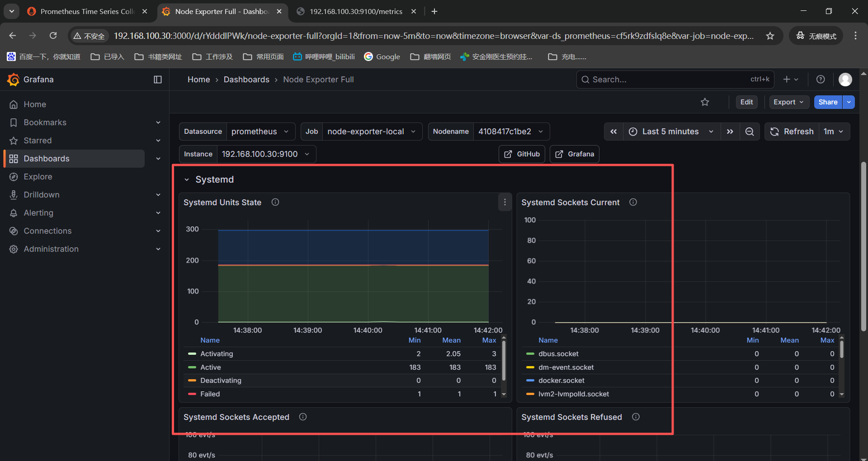This screenshot has height=461, width=868.
Task: Show info for Systemd Units State panel
Action: coord(275,202)
